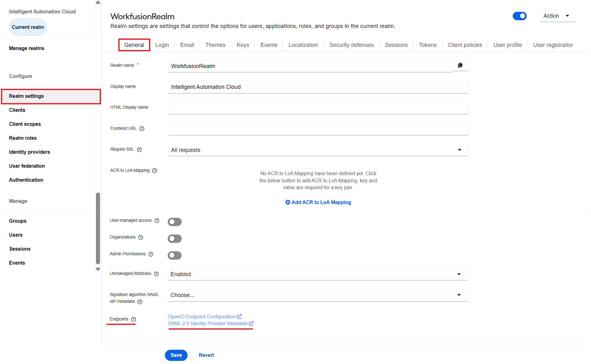Screen dimensions: 591x364
Task: Open the Unmanaged Attributes dropdown
Action: point(317,274)
